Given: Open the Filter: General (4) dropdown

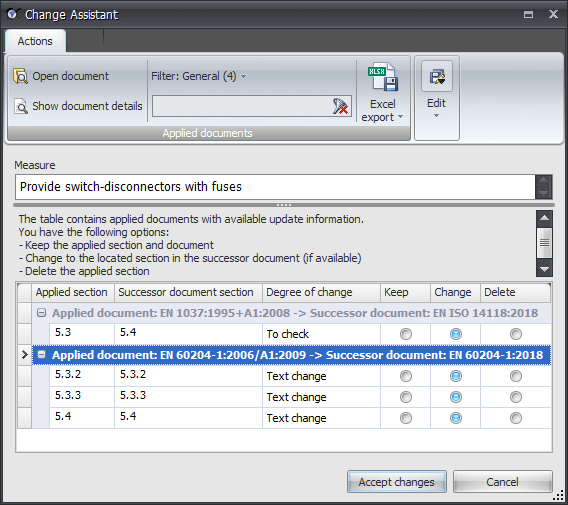Looking at the screenshot, I should (x=199, y=76).
